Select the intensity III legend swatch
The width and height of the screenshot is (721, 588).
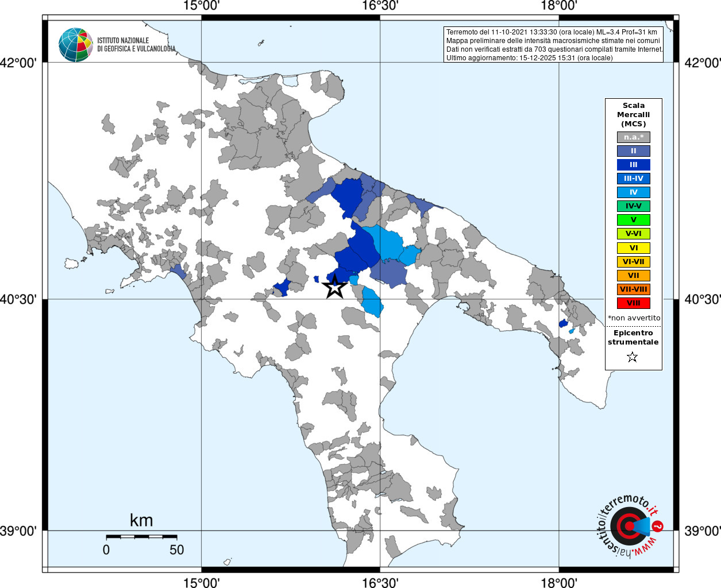pos(634,165)
